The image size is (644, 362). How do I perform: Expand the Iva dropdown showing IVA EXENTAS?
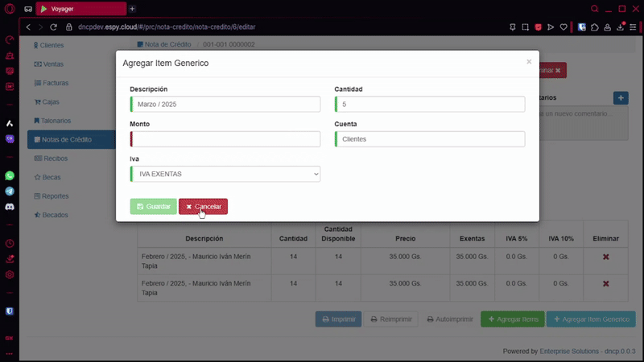coord(225,174)
